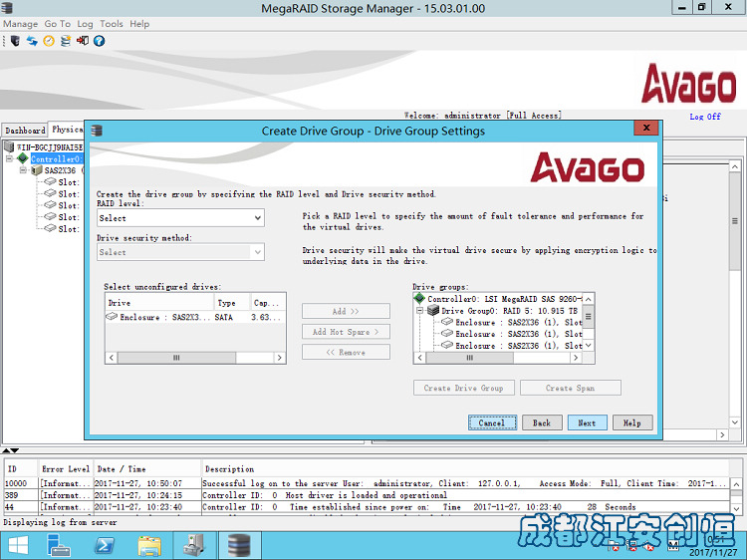The width and height of the screenshot is (747, 560).
Task: Click the main window scroll down arrow
Action: (x=735, y=422)
